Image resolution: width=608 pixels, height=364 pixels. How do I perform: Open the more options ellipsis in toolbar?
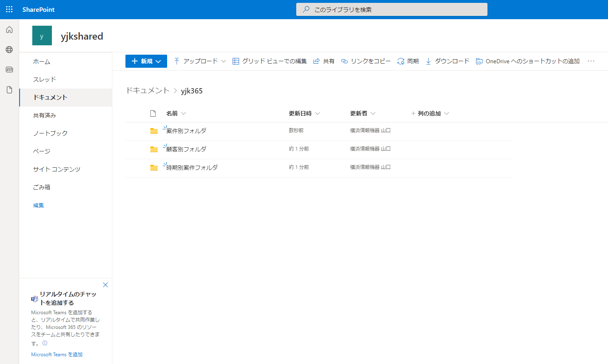pyautogui.click(x=591, y=61)
